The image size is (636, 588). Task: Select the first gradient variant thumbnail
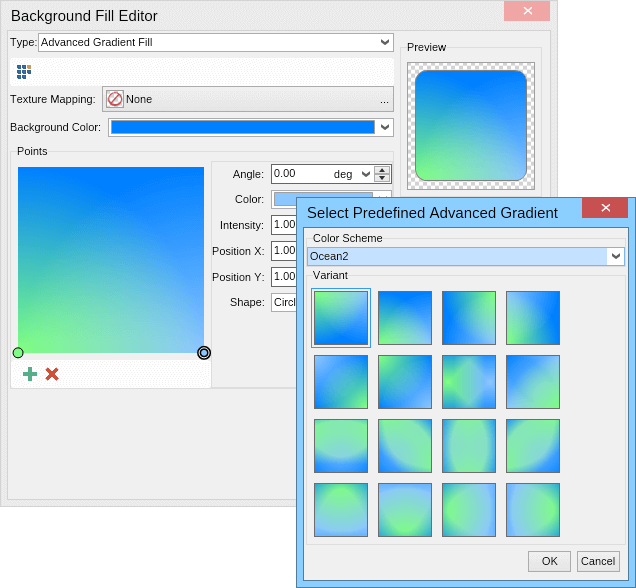click(341, 318)
